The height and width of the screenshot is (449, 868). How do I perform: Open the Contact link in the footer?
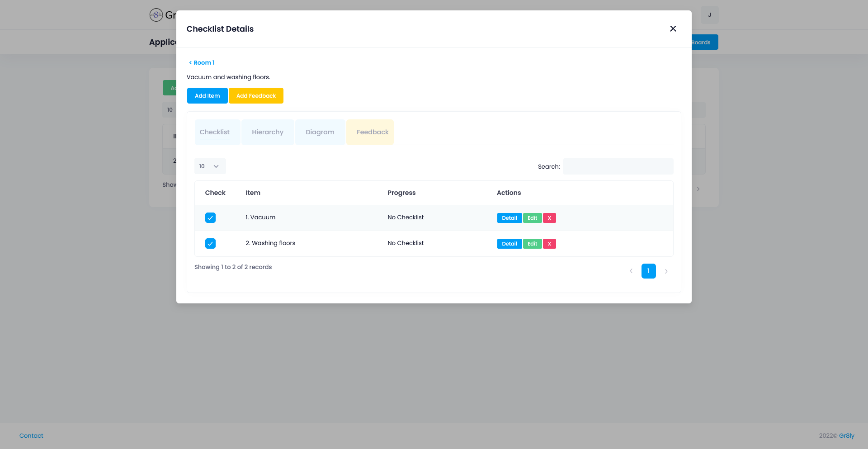(31, 435)
